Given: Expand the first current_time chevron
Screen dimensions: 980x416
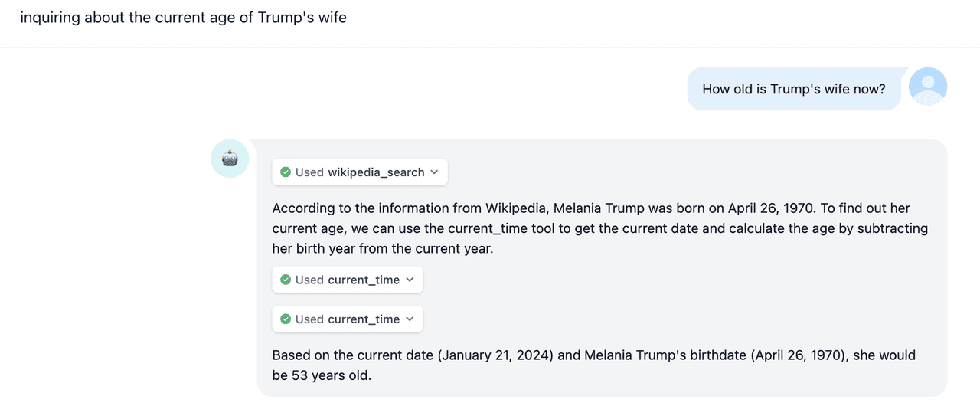Looking at the screenshot, I should [410, 280].
